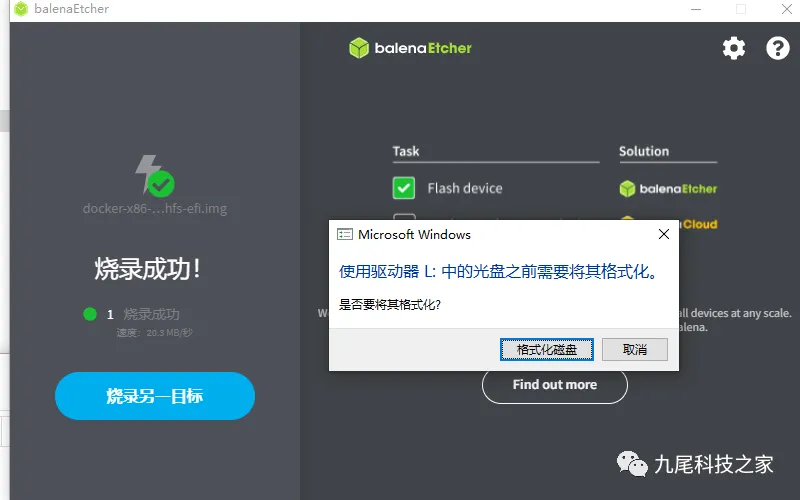
Task: Click the Microsoft Windows dialog title icon
Action: 345,234
